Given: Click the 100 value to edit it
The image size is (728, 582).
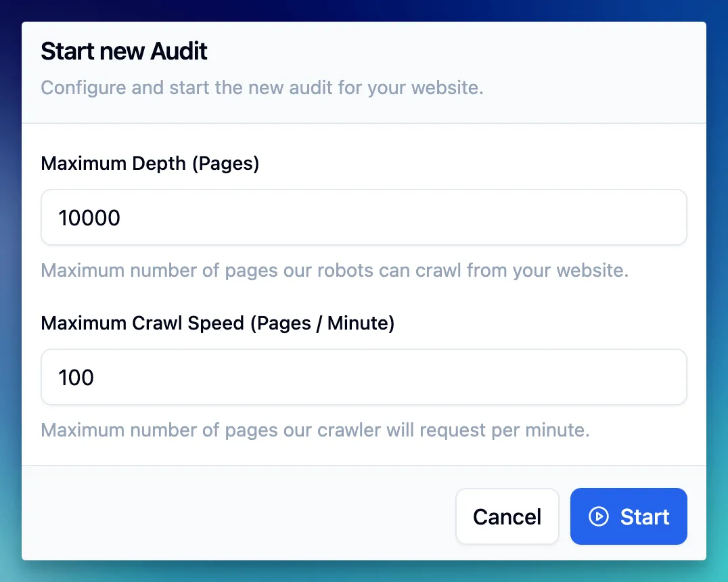Looking at the screenshot, I should [x=76, y=377].
